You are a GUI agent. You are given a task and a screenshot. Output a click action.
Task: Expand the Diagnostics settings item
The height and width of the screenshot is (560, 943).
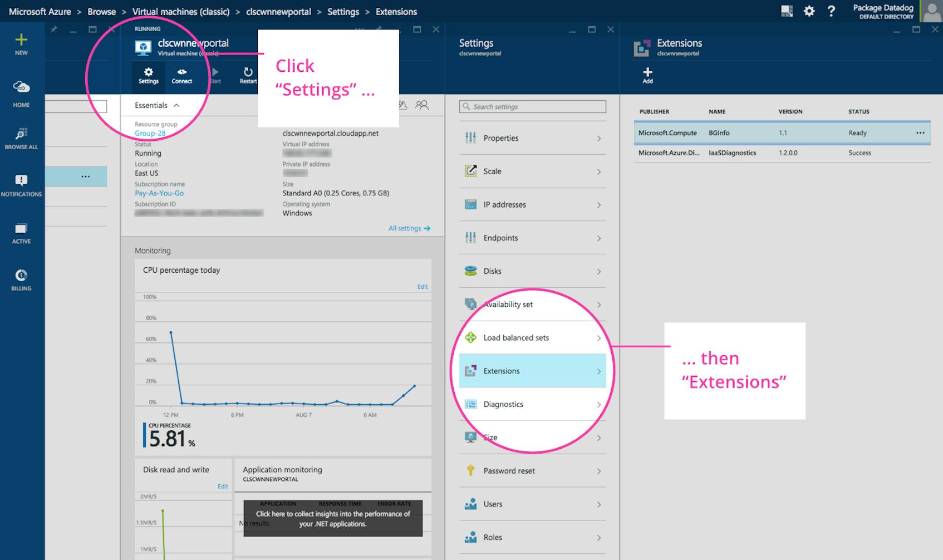click(532, 404)
